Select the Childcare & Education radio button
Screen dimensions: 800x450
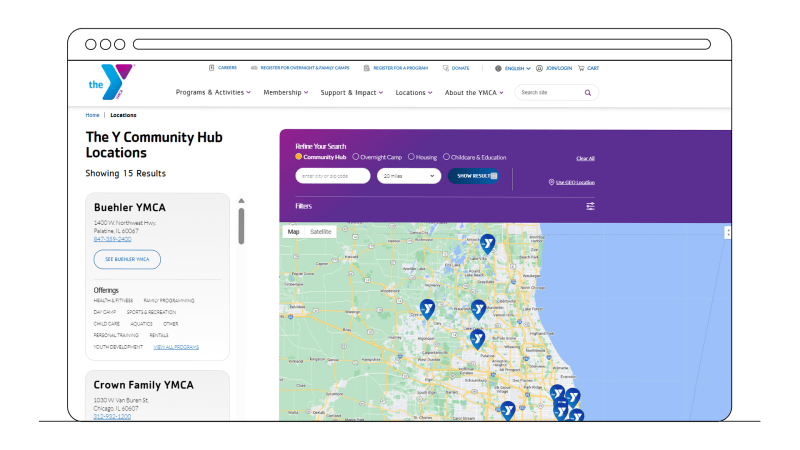(446, 157)
